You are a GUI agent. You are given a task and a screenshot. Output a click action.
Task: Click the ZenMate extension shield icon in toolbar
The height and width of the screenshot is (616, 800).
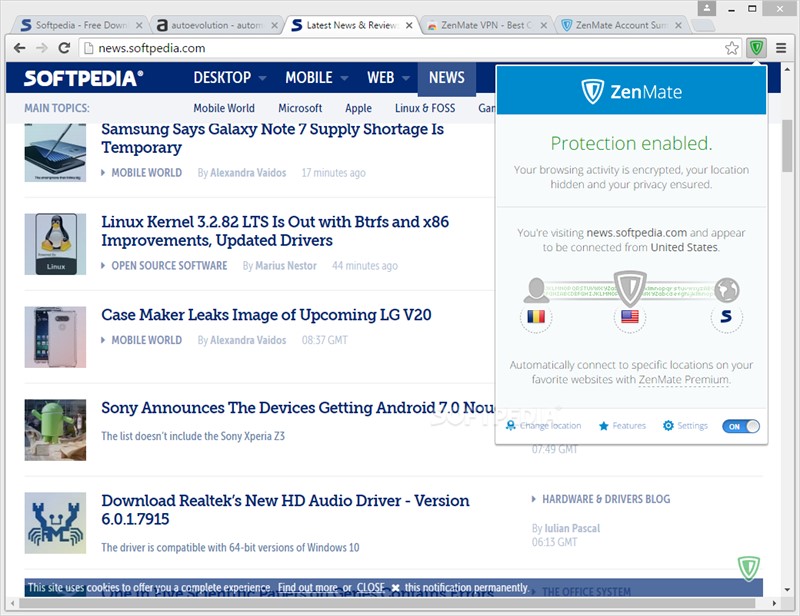point(756,48)
